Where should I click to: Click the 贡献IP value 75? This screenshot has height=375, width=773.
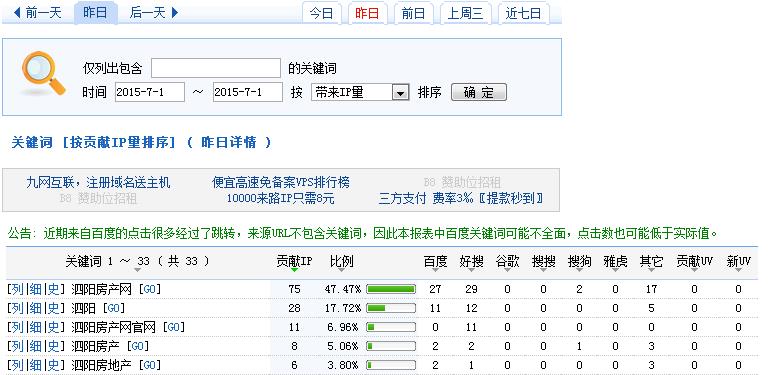click(x=294, y=289)
